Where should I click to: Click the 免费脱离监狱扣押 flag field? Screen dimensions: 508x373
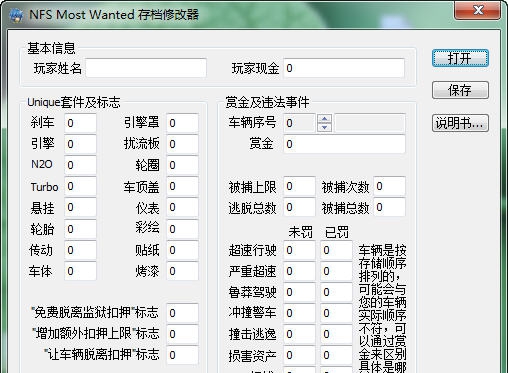coord(182,313)
